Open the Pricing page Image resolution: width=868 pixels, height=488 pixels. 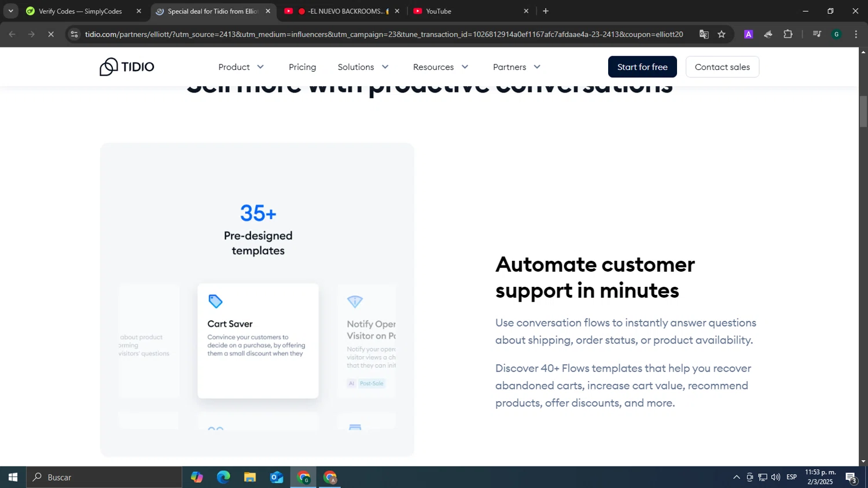302,67
